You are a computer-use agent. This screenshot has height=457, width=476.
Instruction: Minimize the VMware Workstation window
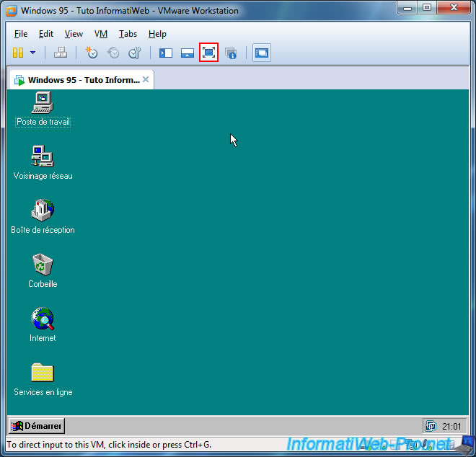[407, 8]
